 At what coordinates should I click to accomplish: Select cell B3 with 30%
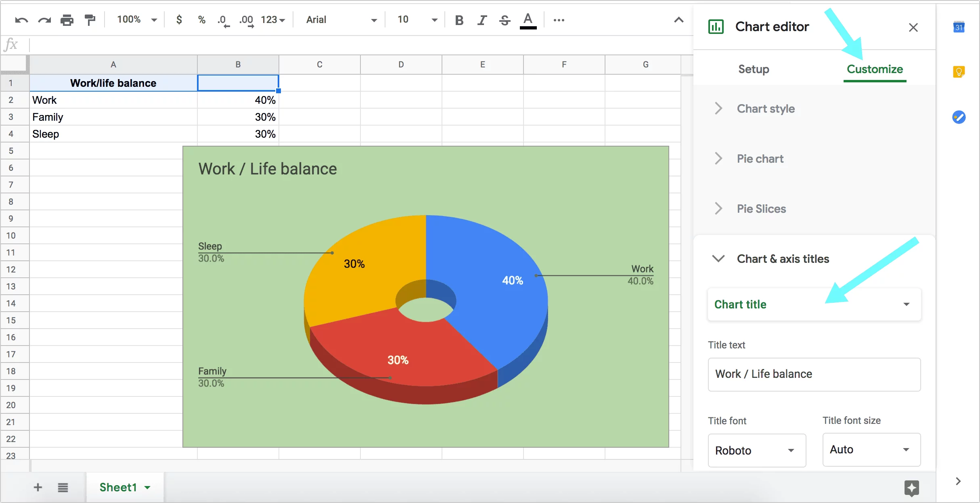point(238,117)
